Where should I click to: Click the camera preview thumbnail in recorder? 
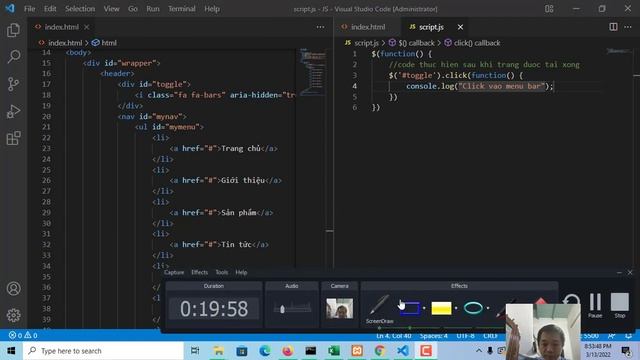(339, 308)
